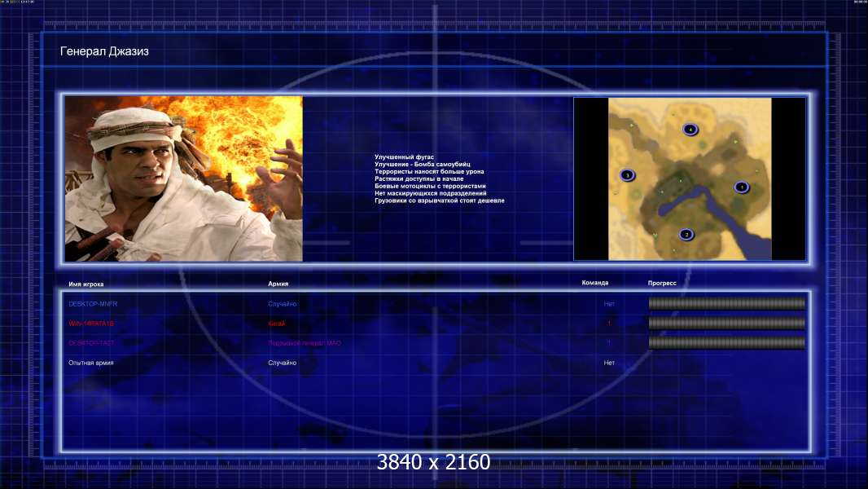Image resolution: width=868 pixels, height=489 pixels.
Task: Click the red player name starting 'WIN-'
Action: [x=91, y=324]
